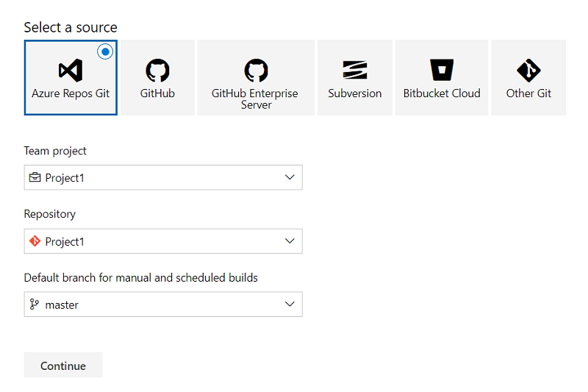The image size is (588, 392).
Task: Open the default branch dropdown chevron
Action: [x=290, y=304]
